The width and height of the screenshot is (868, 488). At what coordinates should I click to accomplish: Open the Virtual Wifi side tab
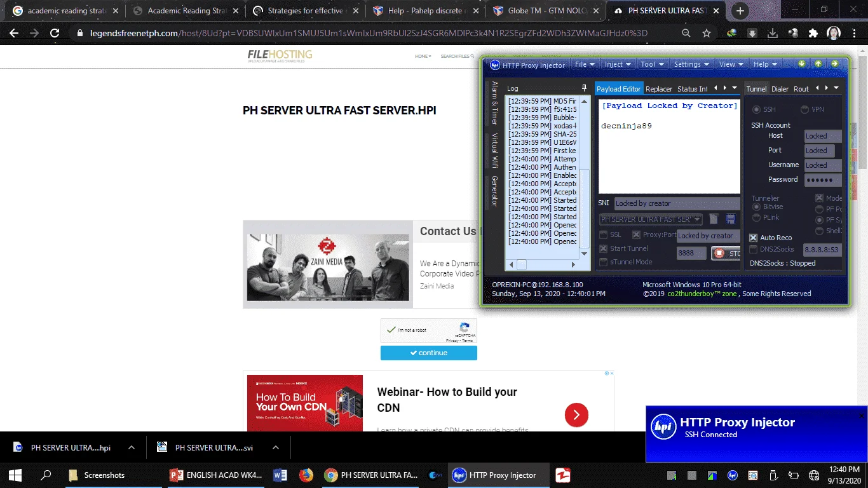(x=494, y=151)
